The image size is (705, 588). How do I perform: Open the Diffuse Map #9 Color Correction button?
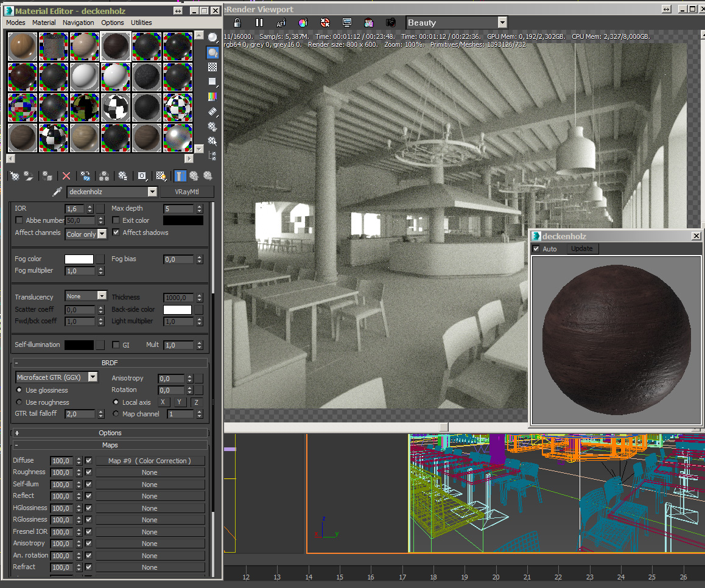point(150,461)
